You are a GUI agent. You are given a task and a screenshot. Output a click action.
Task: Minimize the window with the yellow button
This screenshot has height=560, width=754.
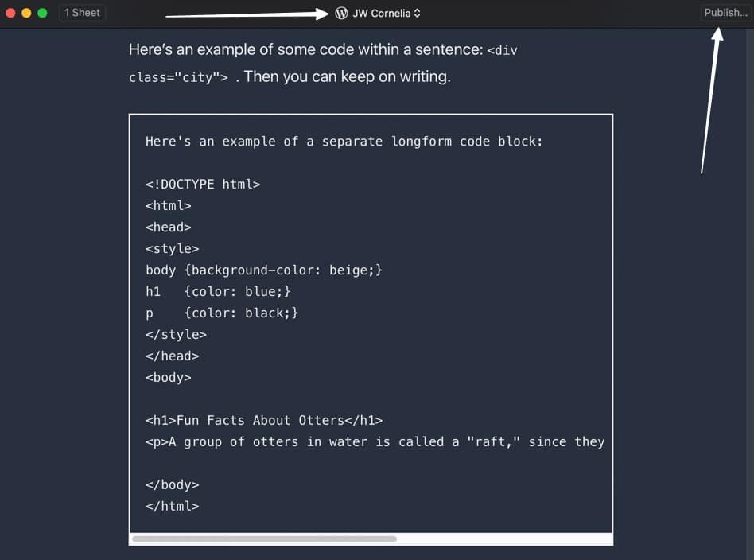(x=26, y=13)
